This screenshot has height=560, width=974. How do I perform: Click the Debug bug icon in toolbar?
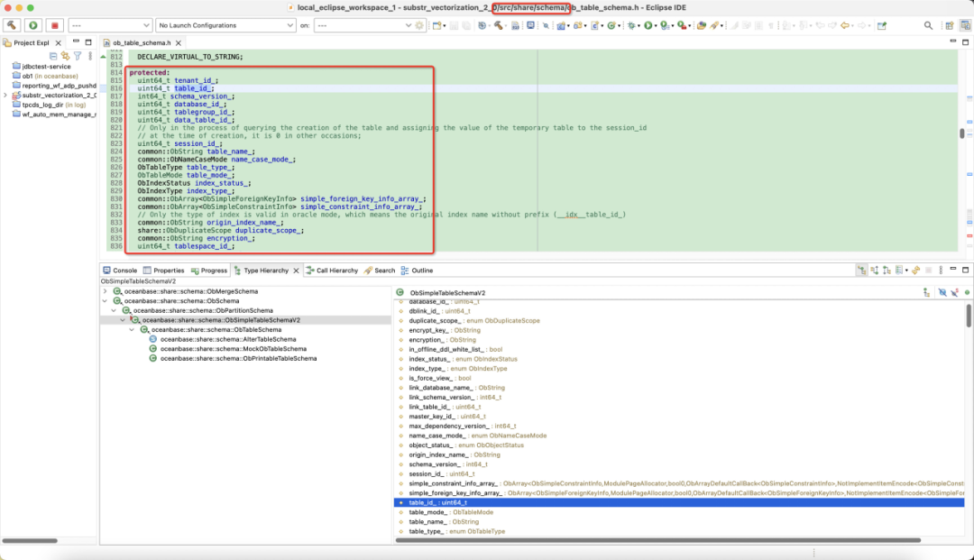pyautogui.click(x=631, y=25)
